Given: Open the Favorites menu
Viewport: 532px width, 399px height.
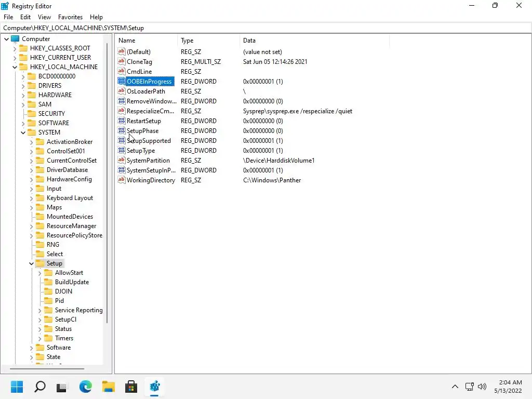Looking at the screenshot, I should coord(70,17).
